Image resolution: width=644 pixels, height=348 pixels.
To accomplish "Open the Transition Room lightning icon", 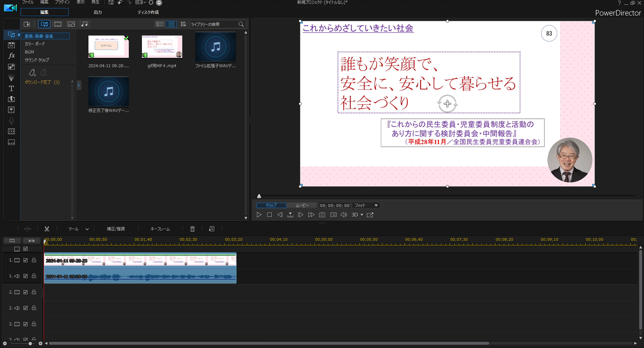I will pos(11,99).
